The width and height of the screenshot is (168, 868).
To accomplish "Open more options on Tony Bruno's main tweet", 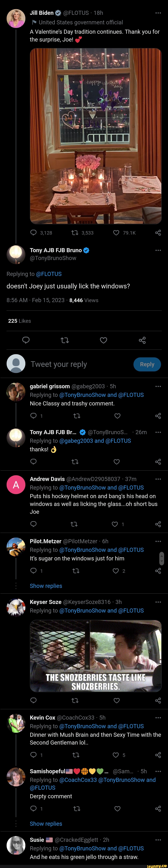I will coord(158,250).
